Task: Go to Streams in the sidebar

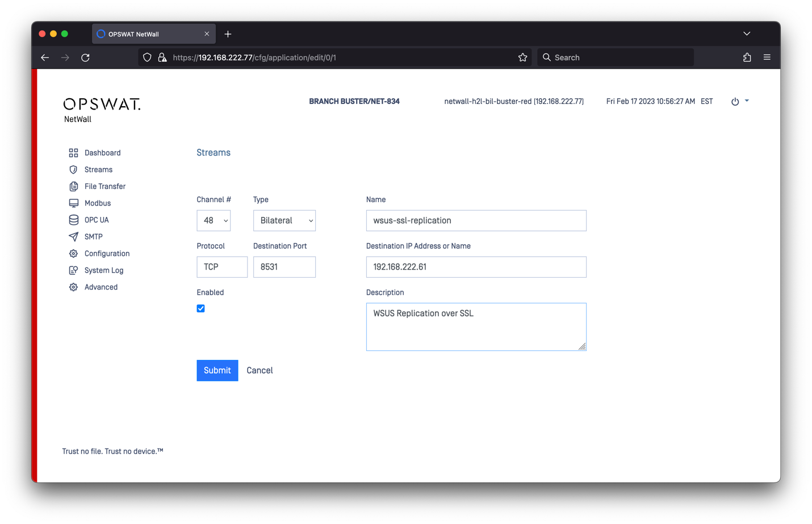Action: tap(98, 170)
